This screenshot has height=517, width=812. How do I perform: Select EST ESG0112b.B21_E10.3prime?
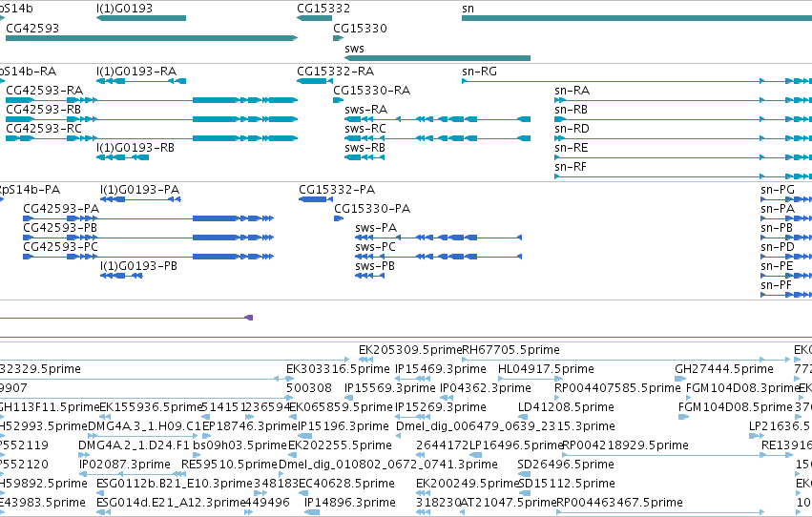tap(175, 484)
